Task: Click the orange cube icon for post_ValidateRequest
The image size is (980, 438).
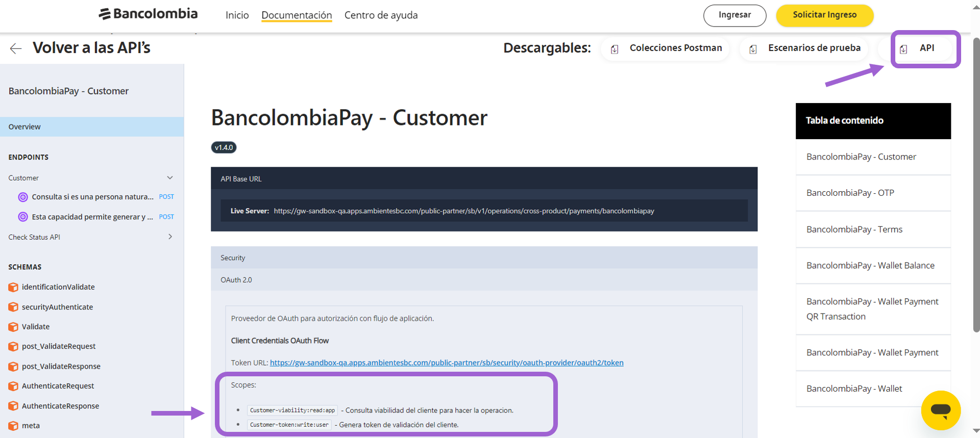Action: [13, 347]
